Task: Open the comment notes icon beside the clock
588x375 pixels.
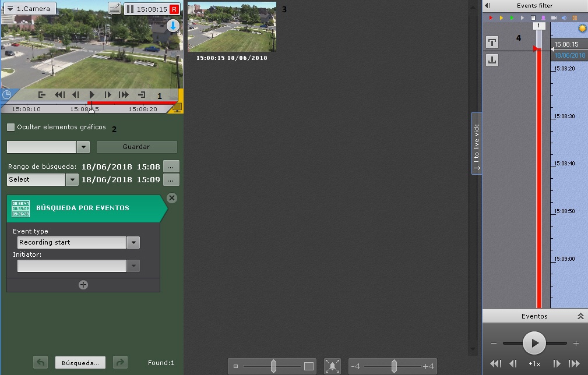Action: click(x=115, y=9)
